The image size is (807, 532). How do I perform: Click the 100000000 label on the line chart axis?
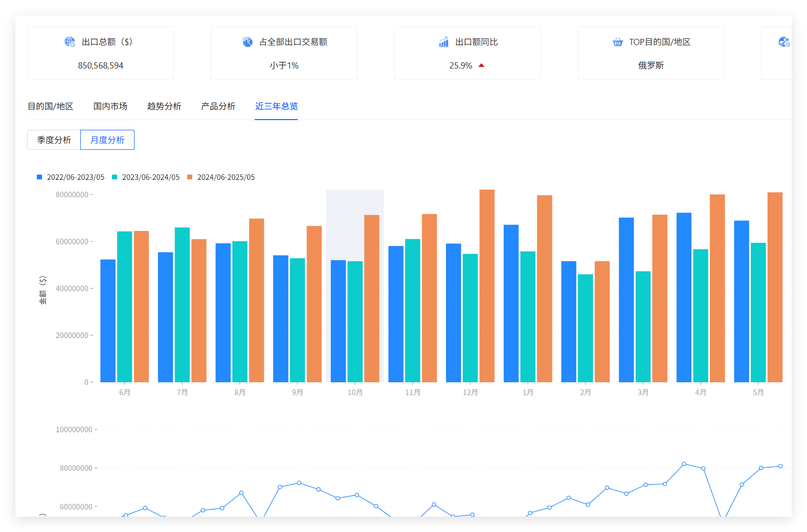[x=74, y=430]
